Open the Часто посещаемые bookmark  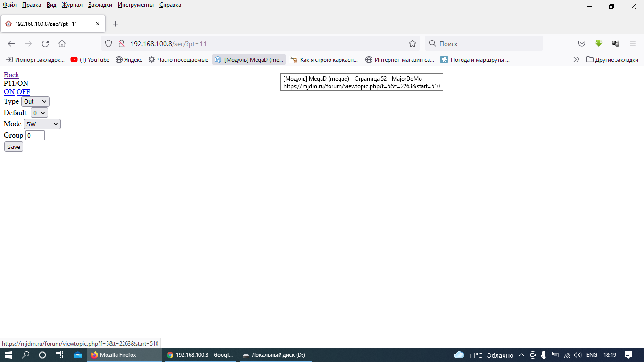178,60
